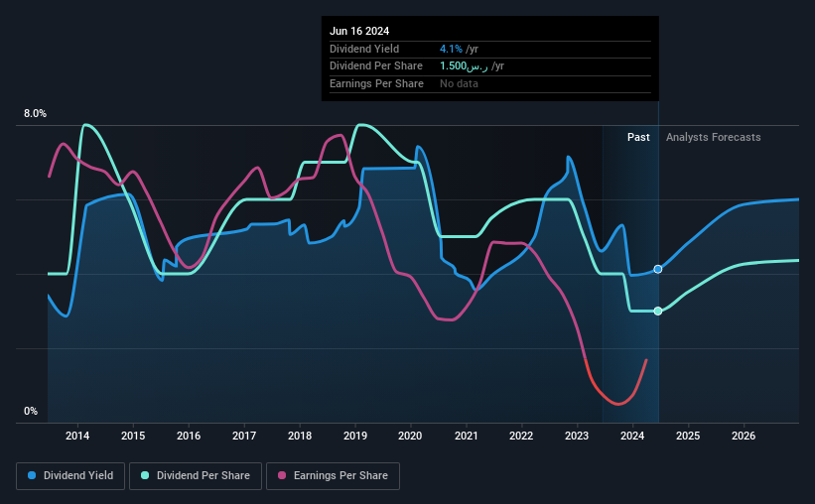This screenshot has height=504, width=815.
Task: Click the pink Earnings Per Share legend dot
Action: 282,475
